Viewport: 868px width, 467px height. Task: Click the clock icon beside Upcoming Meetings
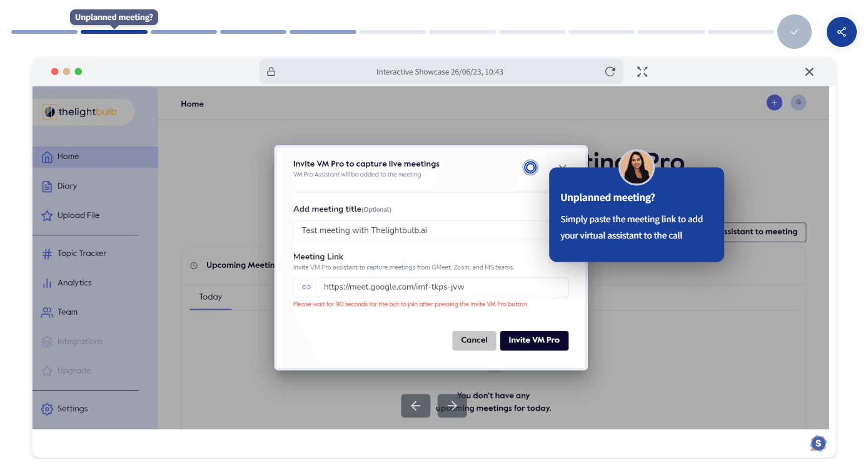(194, 265)
